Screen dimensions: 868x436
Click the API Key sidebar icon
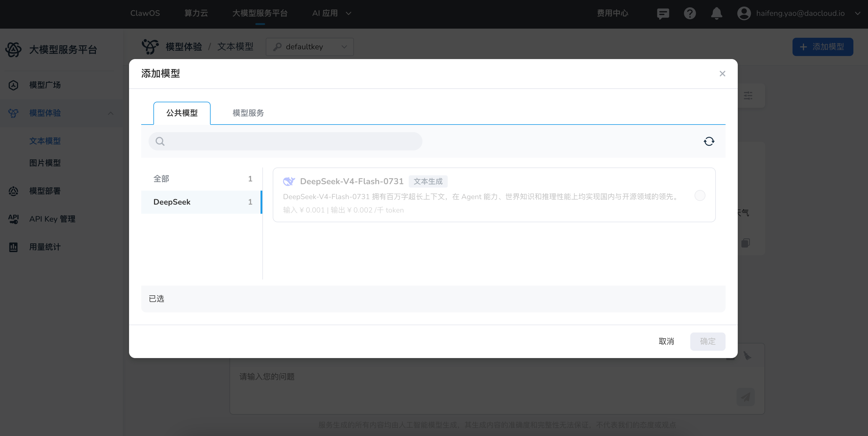coord(13,219)
